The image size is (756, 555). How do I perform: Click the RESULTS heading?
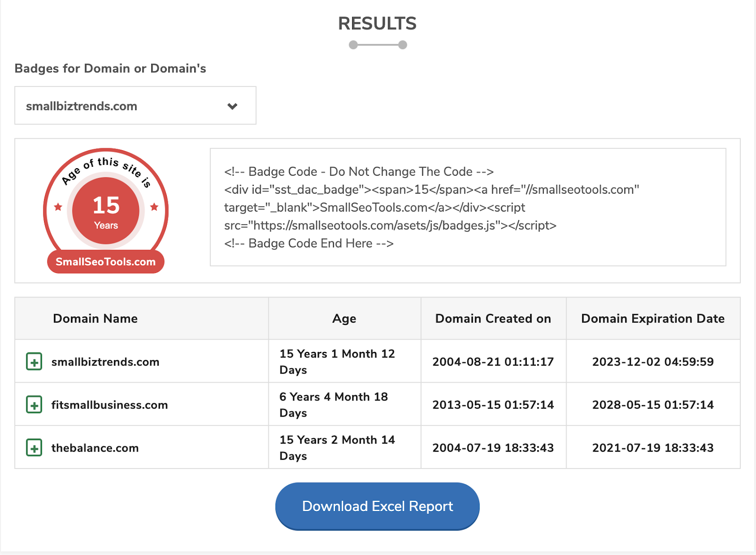[x=378, y=24]
